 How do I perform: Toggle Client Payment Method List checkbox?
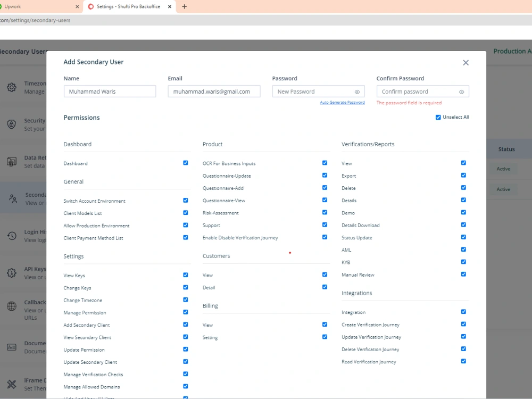186,237
